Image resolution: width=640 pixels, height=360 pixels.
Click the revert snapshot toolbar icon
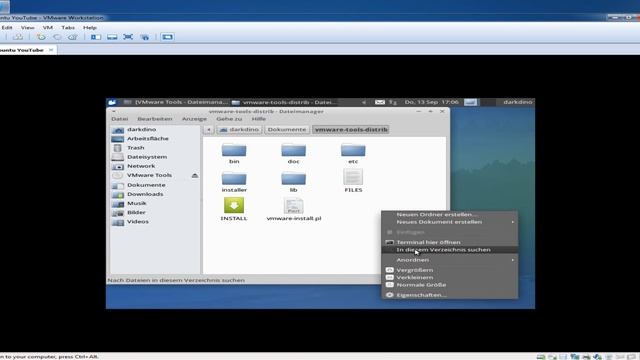click(57, 37)
